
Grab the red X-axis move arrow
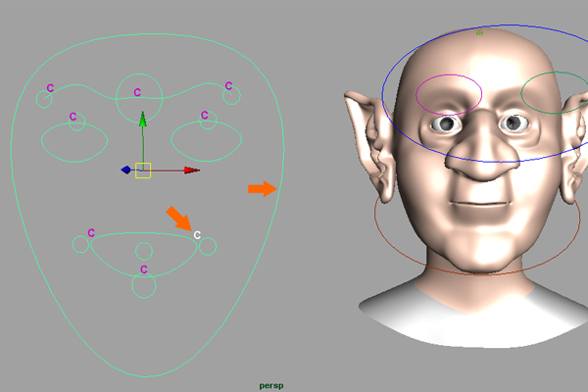[x=192, y=171]
